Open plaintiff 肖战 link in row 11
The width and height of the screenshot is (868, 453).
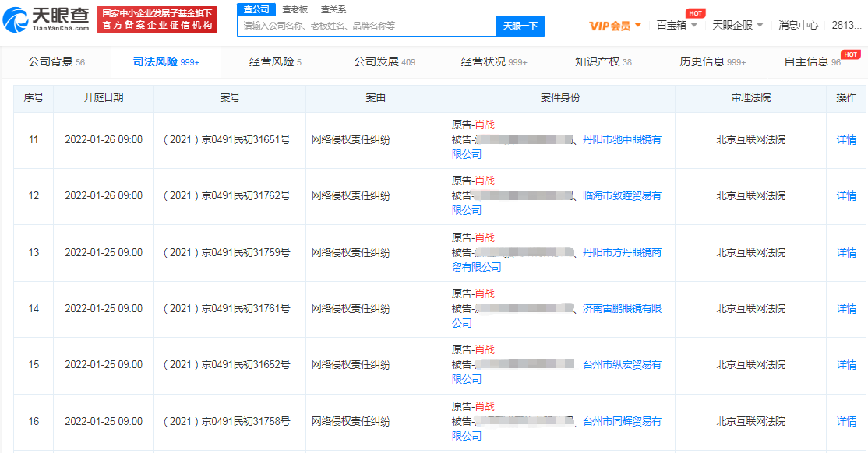point(485,125)
